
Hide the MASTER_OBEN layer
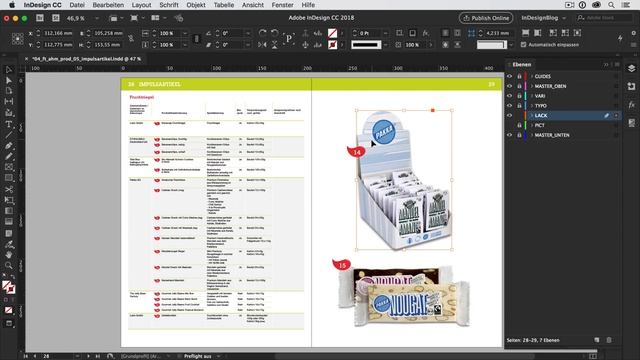[509, 86]
